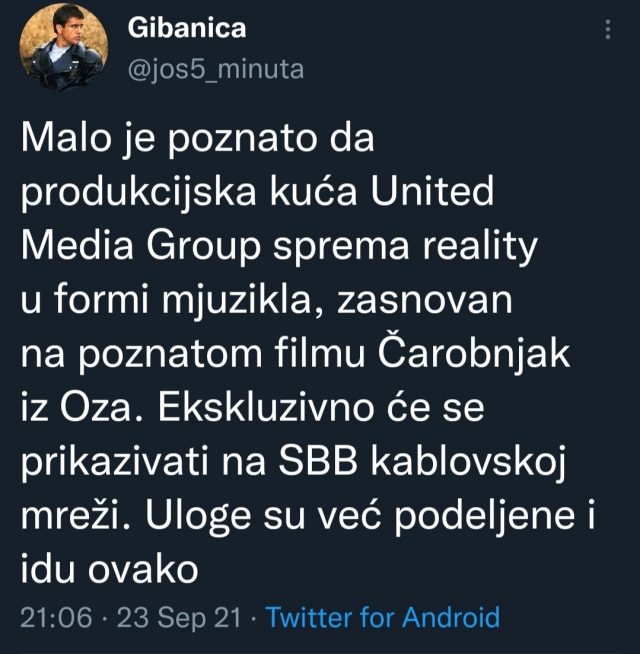Click the word 'reality' in the tweet

click(x=480, y=246)
